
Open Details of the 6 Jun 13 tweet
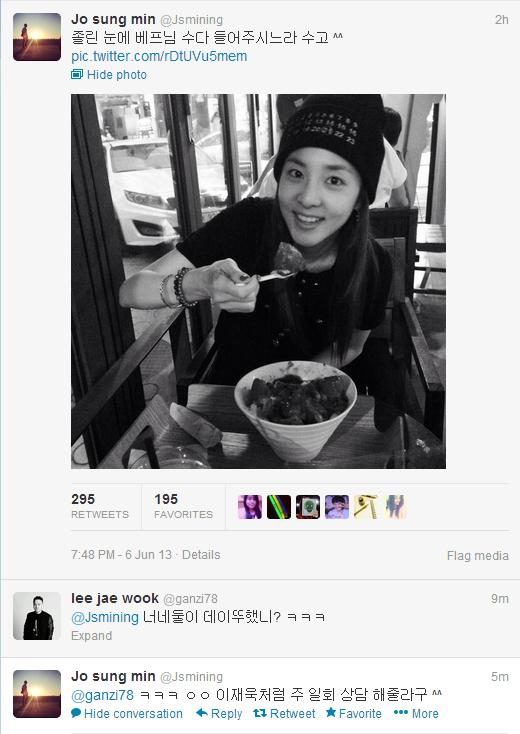(201, 555)
